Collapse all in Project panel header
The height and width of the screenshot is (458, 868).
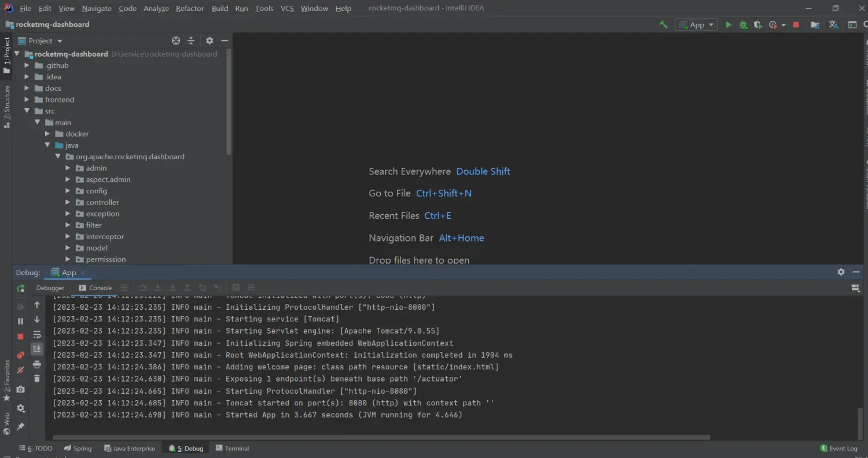coord(191,41)
